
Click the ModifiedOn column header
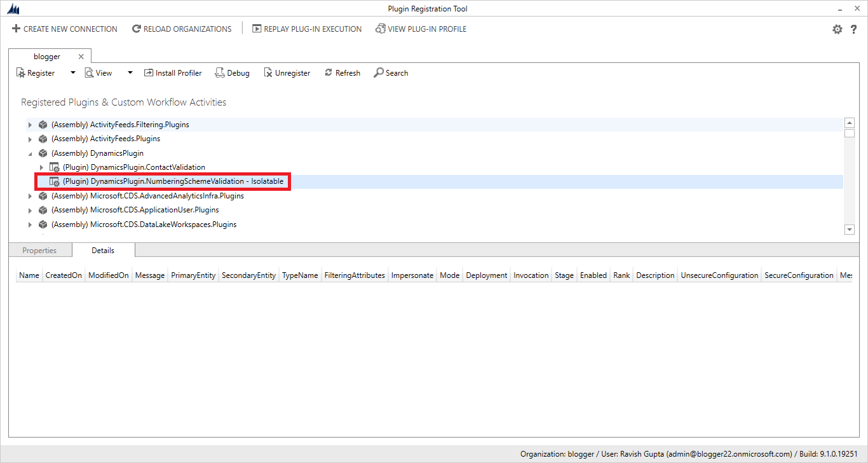(x=109, y=275)
